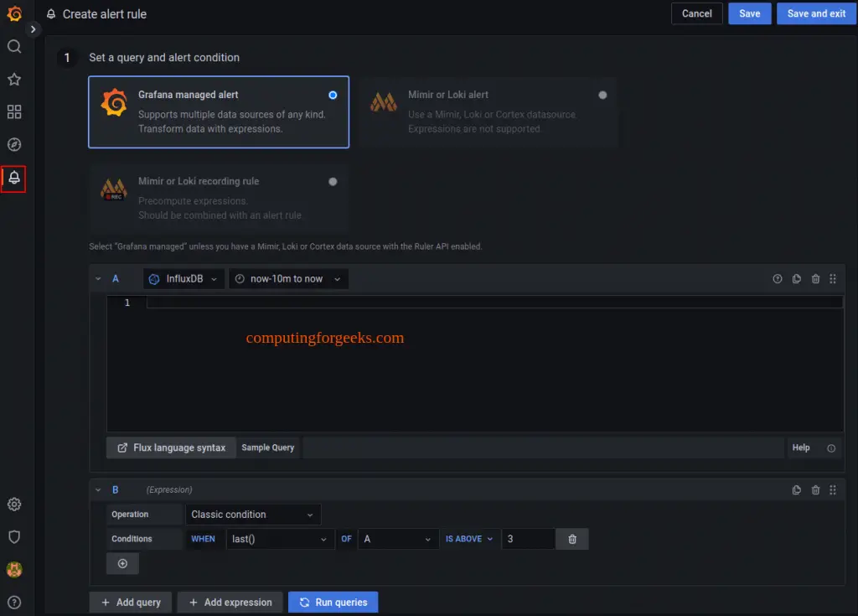Delete expression B with trash icon
Image resolution: width=858 pixels, height=616 pixels.
coord(815,490)
